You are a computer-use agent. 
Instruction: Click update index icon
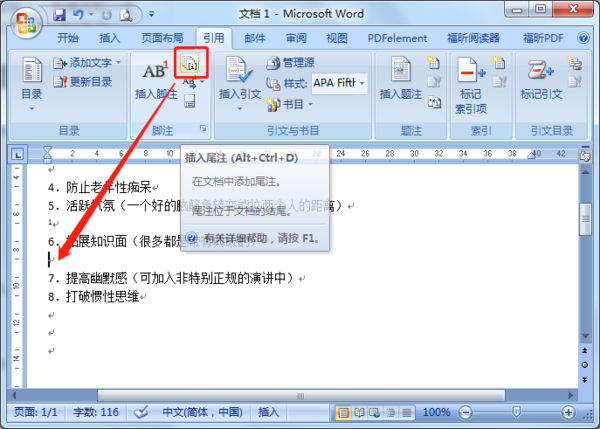[499, 82]
